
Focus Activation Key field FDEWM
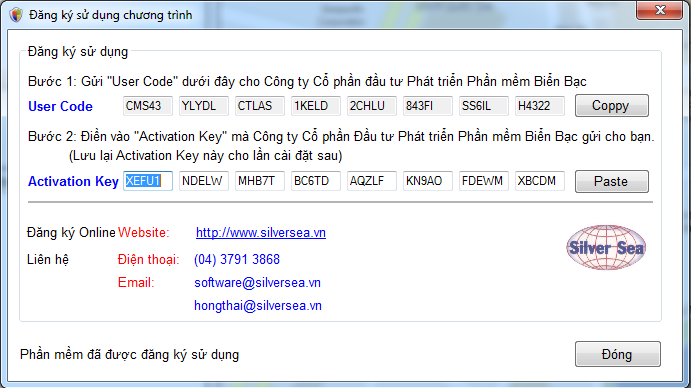[x=483, y=181]
